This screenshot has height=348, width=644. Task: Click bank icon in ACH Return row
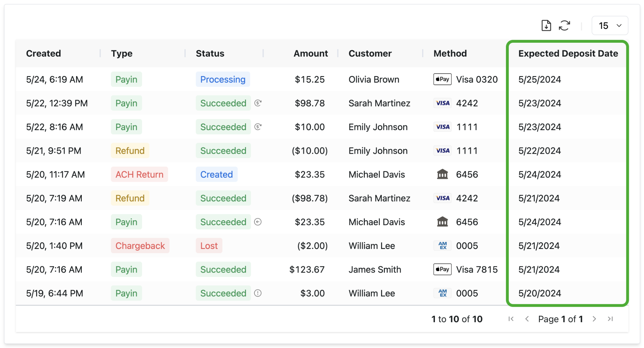pos(442,174)
